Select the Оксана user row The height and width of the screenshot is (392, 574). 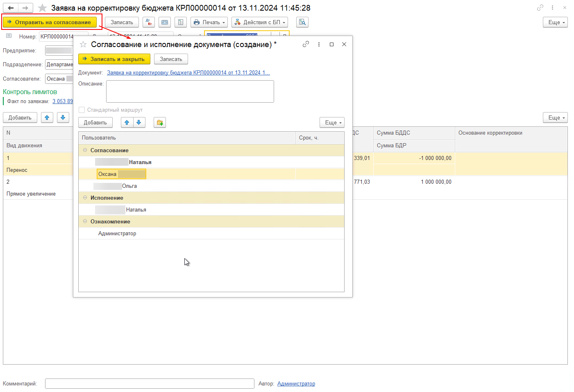point(211,174)
